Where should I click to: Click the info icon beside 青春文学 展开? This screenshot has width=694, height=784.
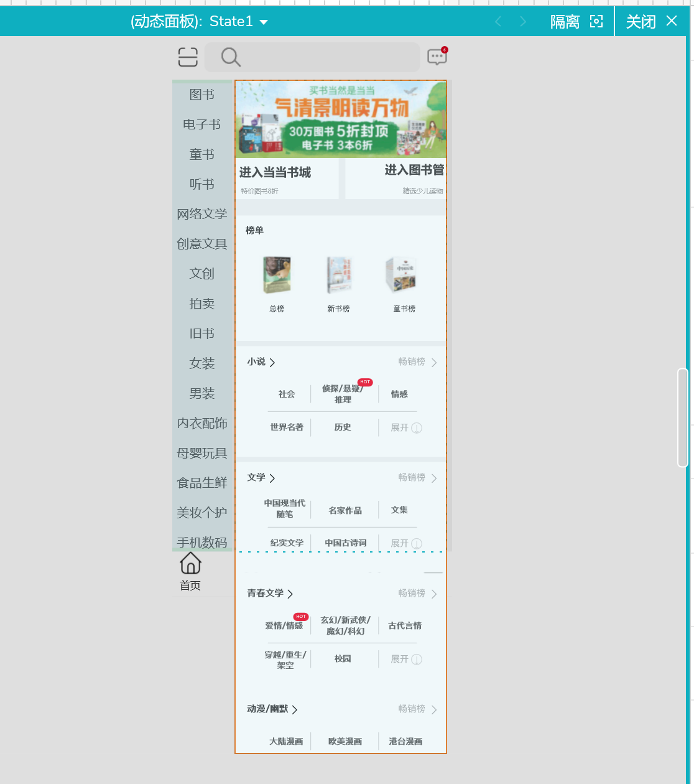point(417,660)
